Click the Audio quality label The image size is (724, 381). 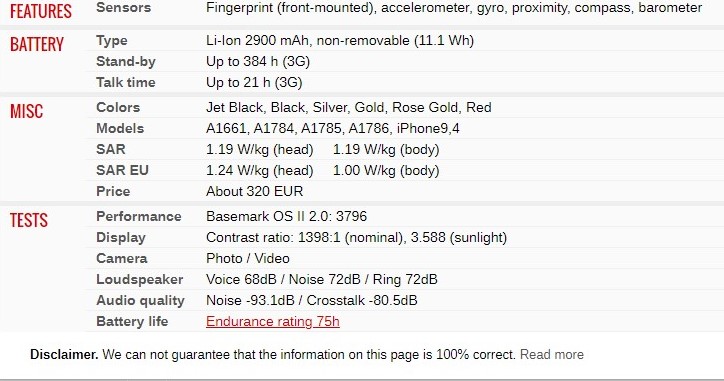(x=140, y=301)
